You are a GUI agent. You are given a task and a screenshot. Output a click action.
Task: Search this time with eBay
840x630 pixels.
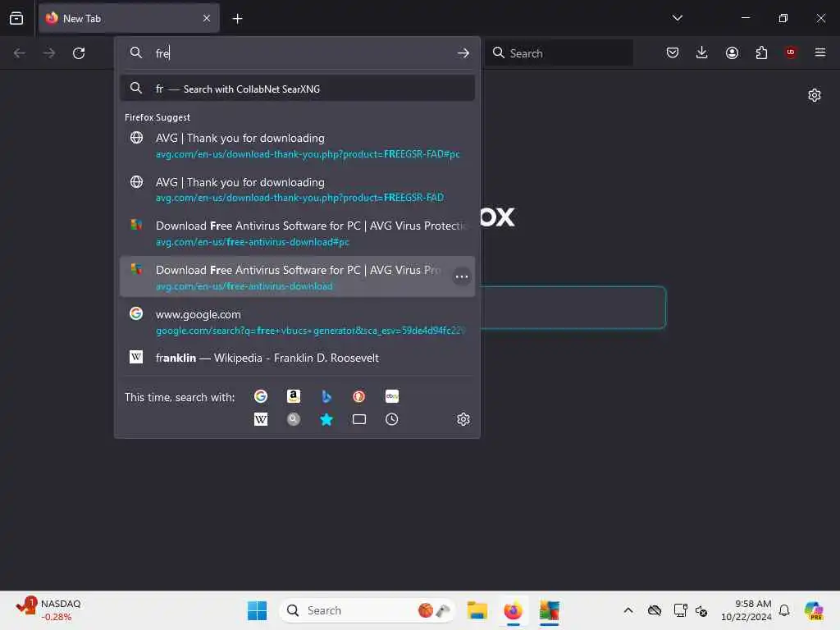391,396
